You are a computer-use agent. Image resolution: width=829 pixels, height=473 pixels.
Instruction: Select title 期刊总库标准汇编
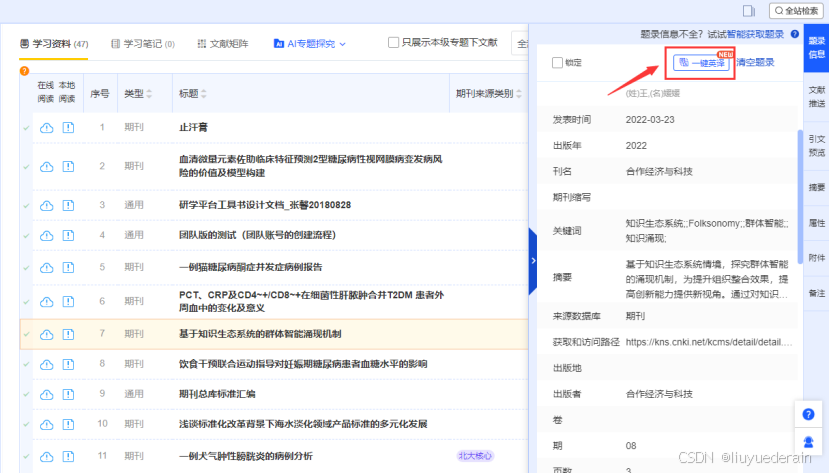(217, 394)
